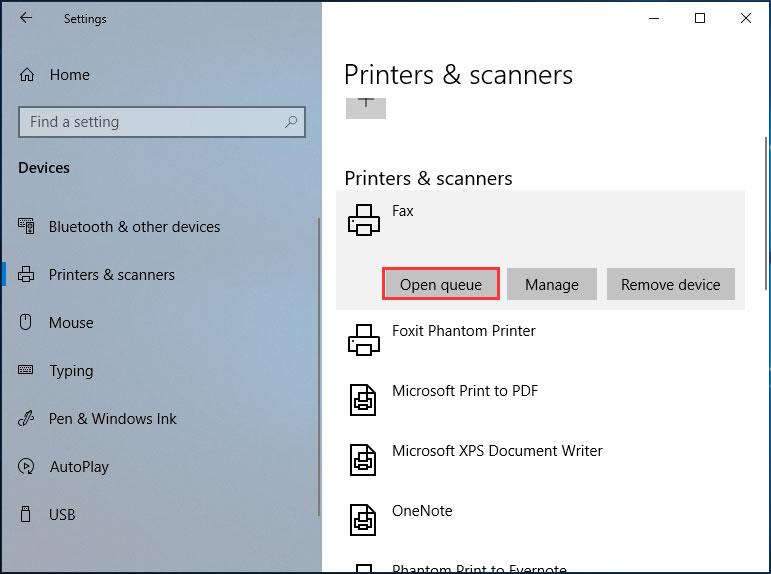Click the Foxit Phantom Printer icon
Viewport: 771px width, 574px height.
(x=364, y=340)
